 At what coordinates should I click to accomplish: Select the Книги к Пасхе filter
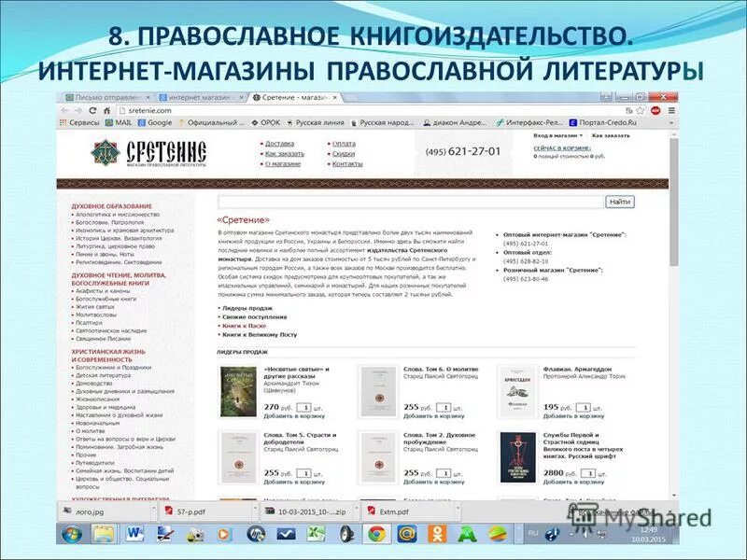(x=243, y=326)
